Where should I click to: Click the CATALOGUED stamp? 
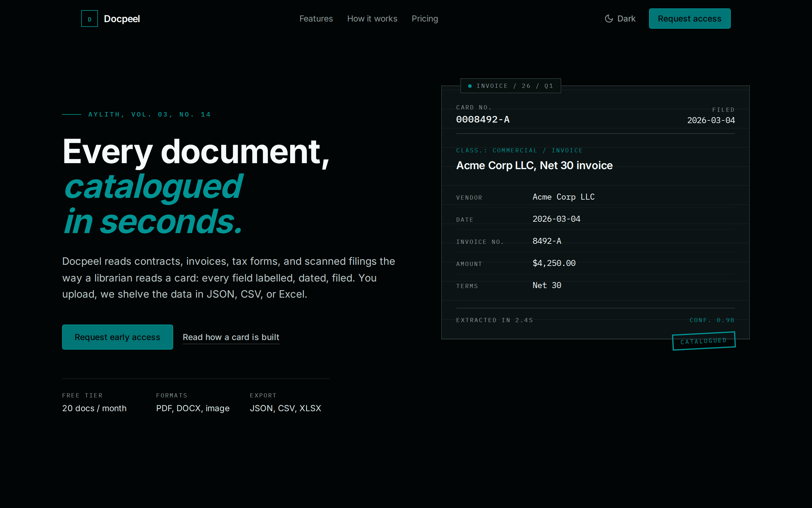tap(704, 341)
